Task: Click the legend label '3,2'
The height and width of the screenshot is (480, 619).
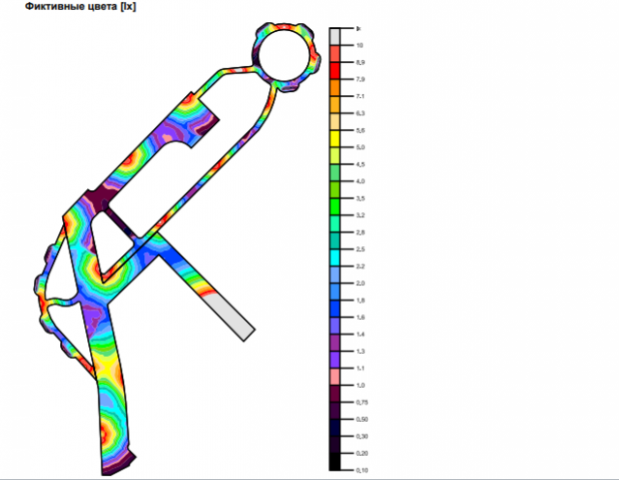Action: 360,215
